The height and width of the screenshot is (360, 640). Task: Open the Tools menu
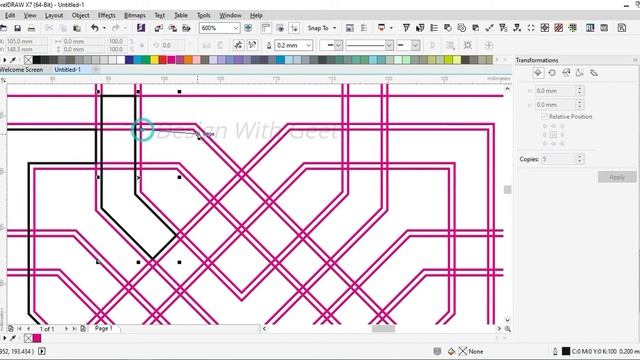204,15
